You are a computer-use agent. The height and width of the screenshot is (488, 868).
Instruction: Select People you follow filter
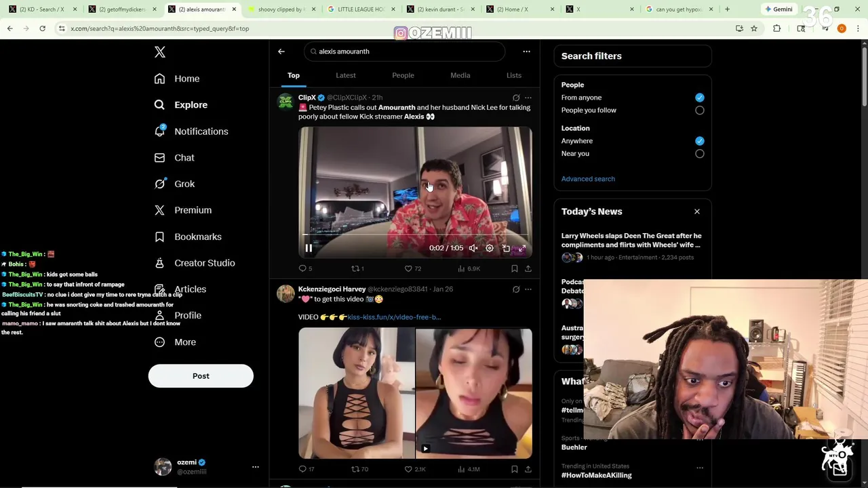tap(700, 110)
